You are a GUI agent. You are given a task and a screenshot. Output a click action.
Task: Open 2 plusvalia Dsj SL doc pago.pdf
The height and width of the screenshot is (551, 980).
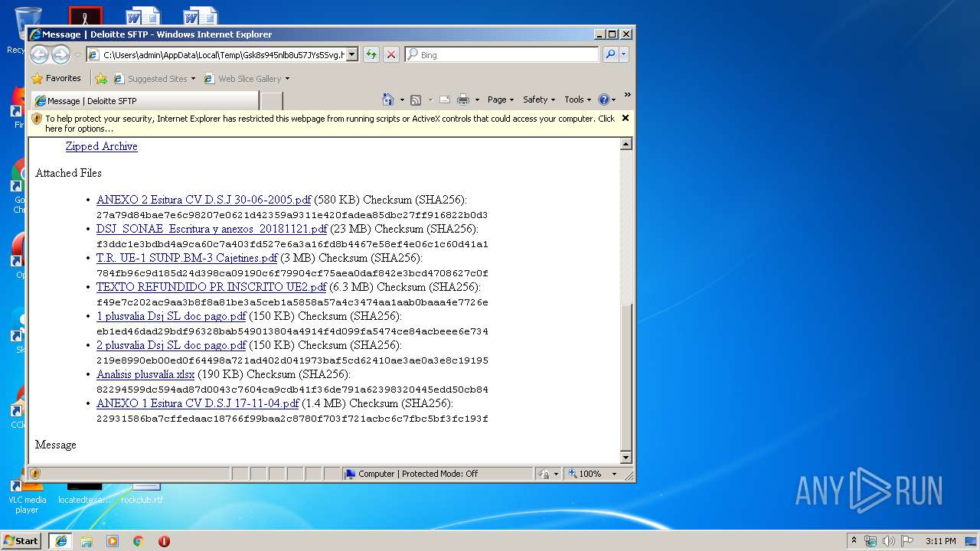pos(171,345)
